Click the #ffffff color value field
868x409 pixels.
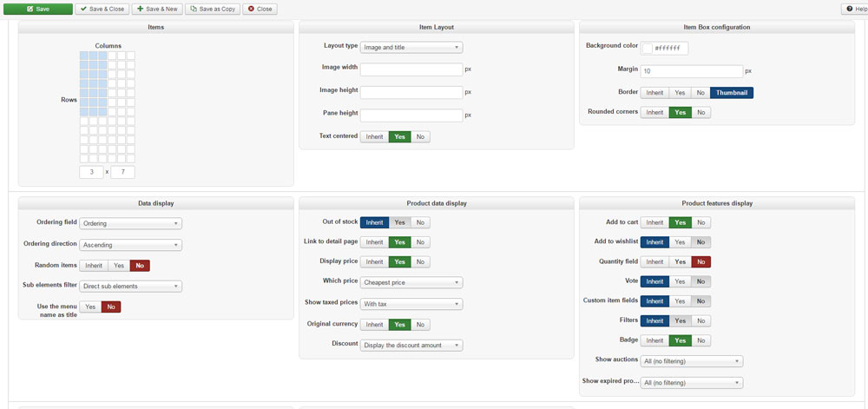pos(671,48)
